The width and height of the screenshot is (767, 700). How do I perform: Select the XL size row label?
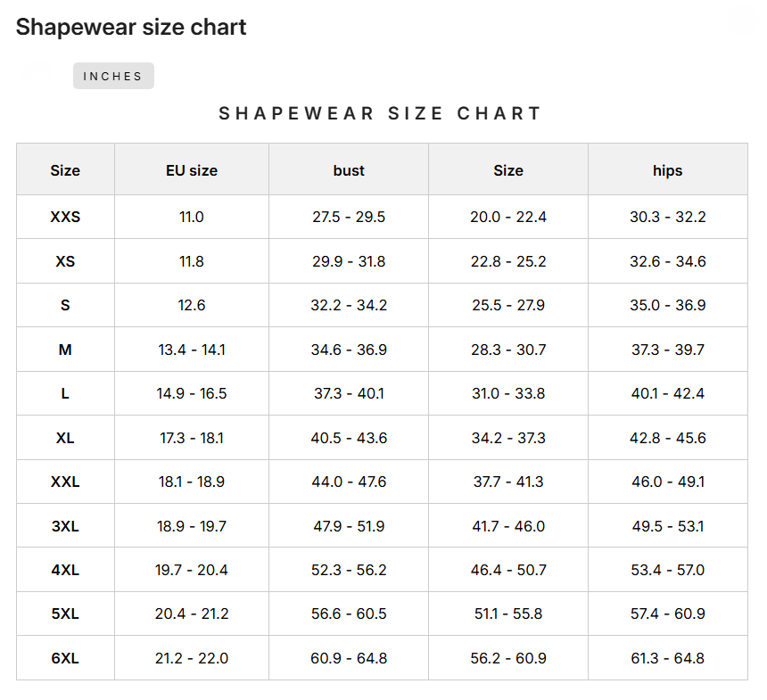coord(64,437)
